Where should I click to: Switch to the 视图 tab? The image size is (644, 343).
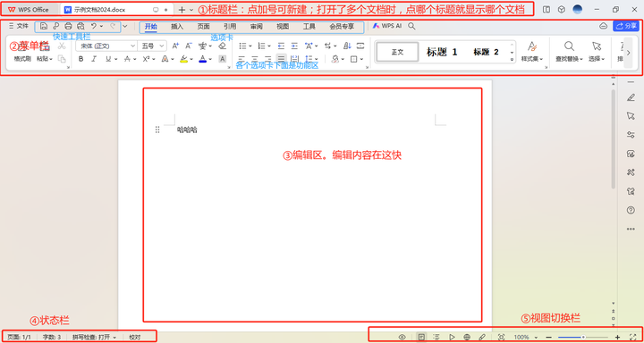283,26
